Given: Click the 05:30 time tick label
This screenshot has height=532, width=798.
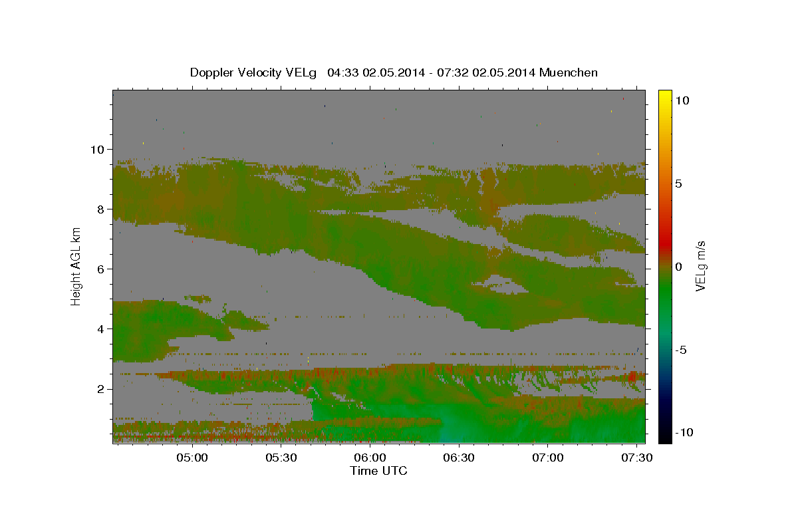Looking at the screenshot, I should 281,458.
